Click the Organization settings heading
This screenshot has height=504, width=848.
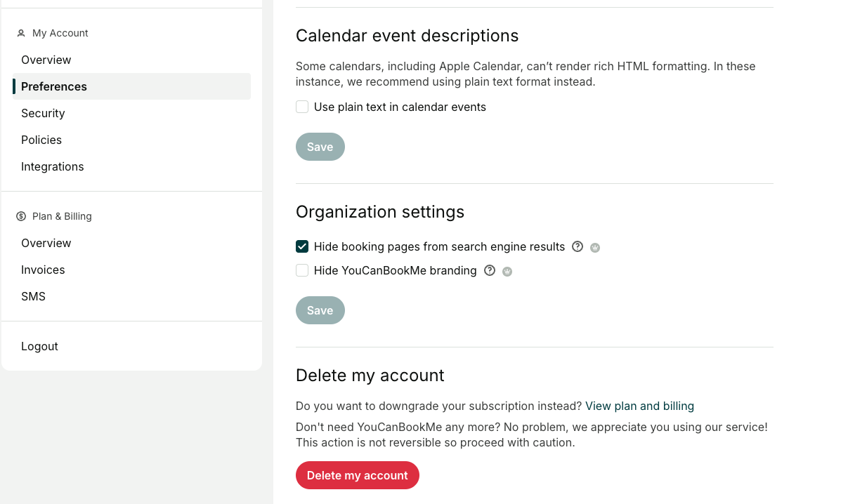[380, 212]
